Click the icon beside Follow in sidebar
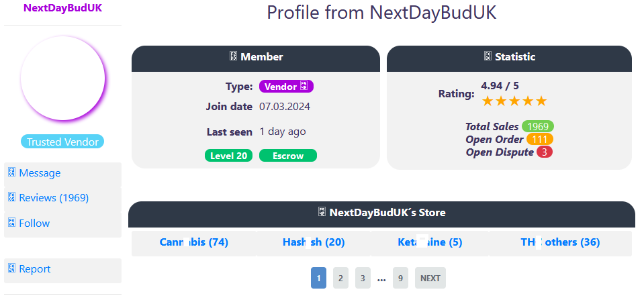The width and height of the screenshot is (644, 300). pos(11,223)
